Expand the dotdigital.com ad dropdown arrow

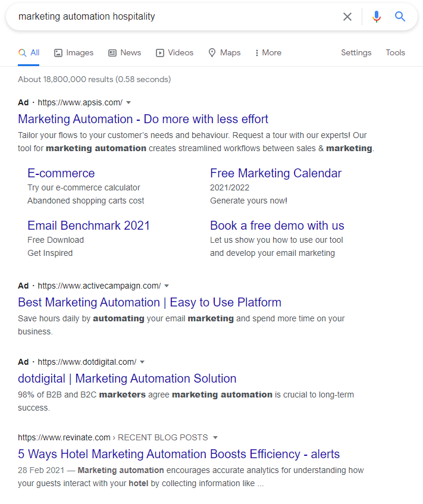point(142,362)
